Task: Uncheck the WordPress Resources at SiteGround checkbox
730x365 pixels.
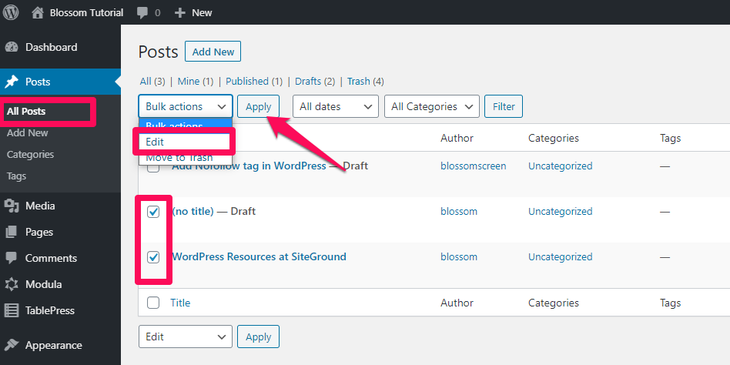Action: click(153, 257)
